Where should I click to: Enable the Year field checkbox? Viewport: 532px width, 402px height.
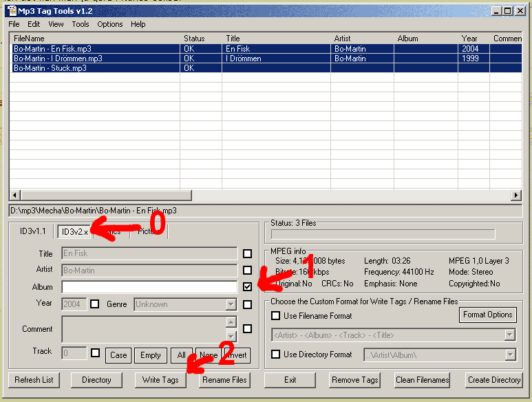[95, 304]
